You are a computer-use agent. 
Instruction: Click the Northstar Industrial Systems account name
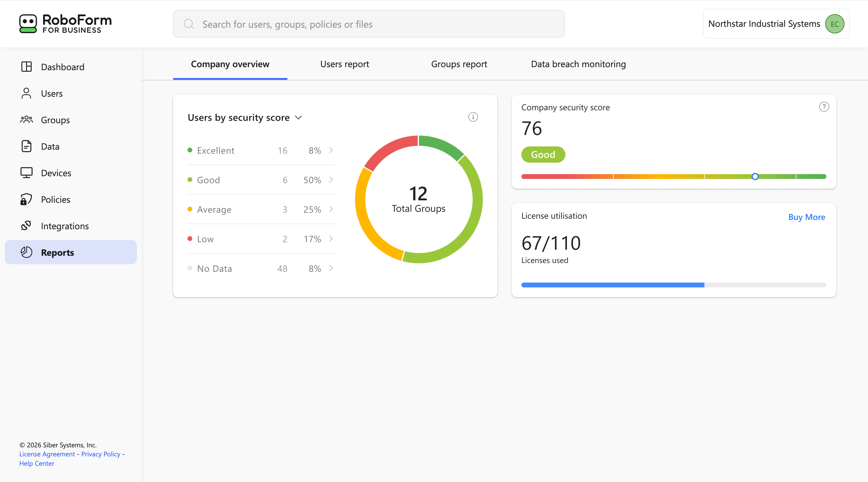tap(764, 24)
